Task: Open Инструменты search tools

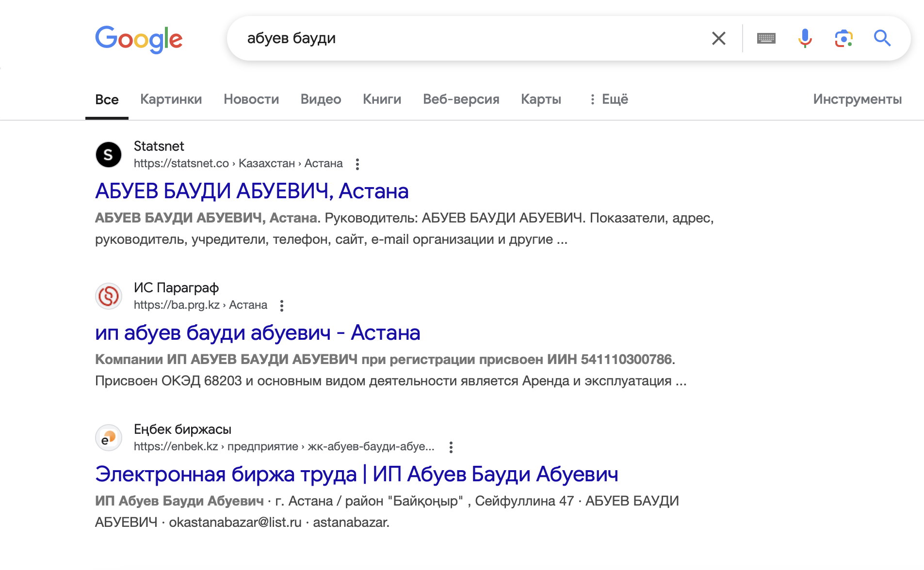Action: click(857, 99)
